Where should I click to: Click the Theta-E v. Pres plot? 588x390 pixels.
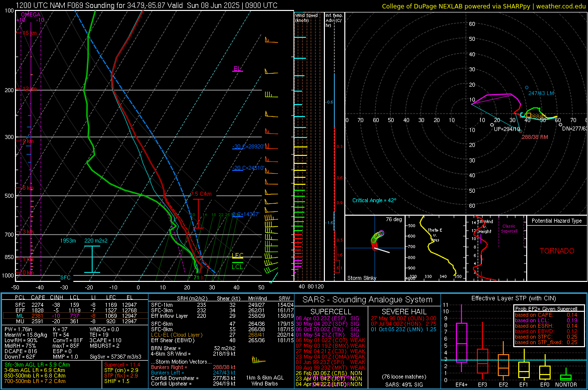pyautogui.click(x=436, y=248)
